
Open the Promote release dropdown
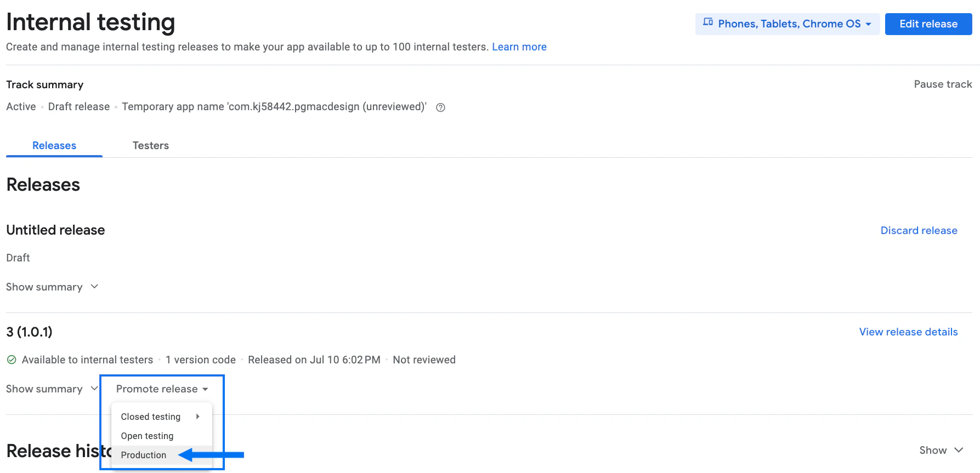(161, 389)
